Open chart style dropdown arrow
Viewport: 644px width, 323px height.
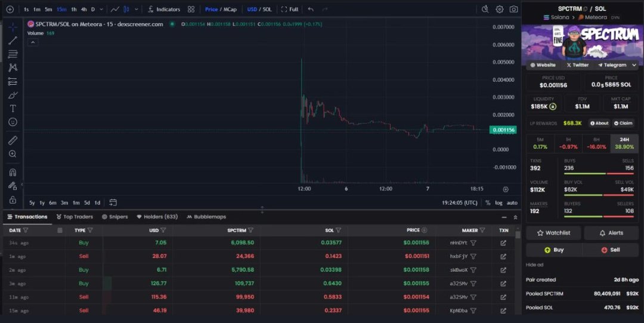click(137, 10)
